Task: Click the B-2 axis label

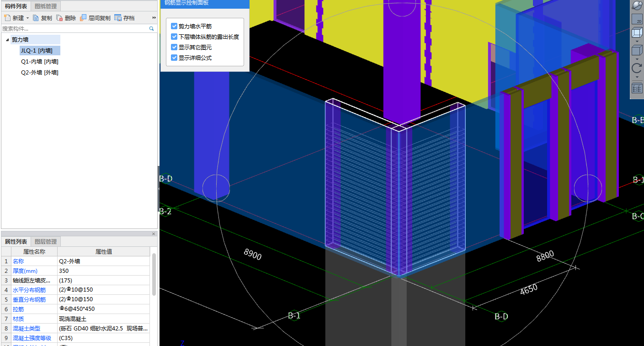Action: 165,212
